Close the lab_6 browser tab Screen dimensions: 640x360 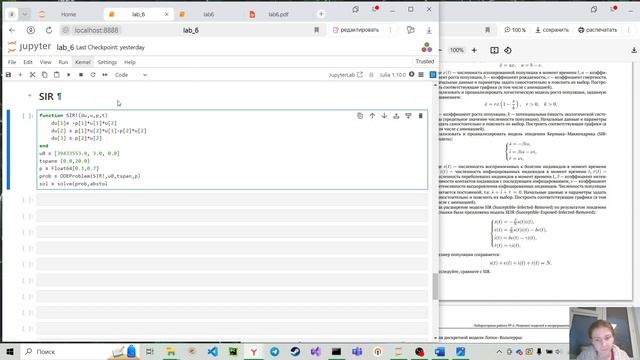[x=167, y=14]
